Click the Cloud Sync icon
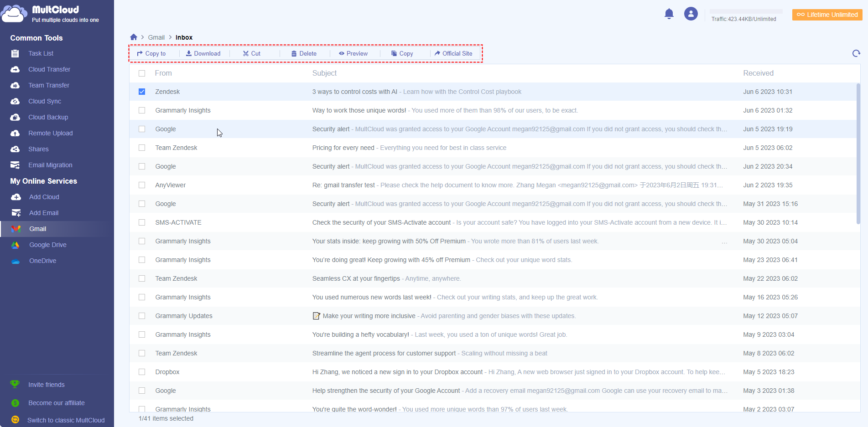 coord(15,101)
